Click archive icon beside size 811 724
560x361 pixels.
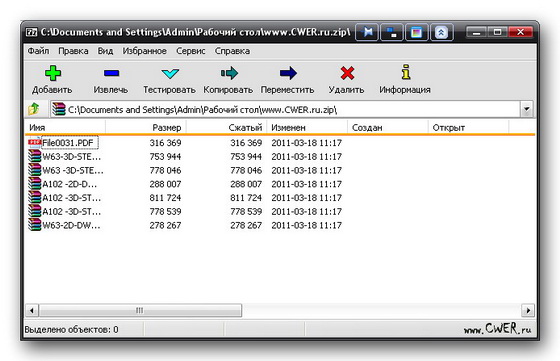tap(35, 198)
